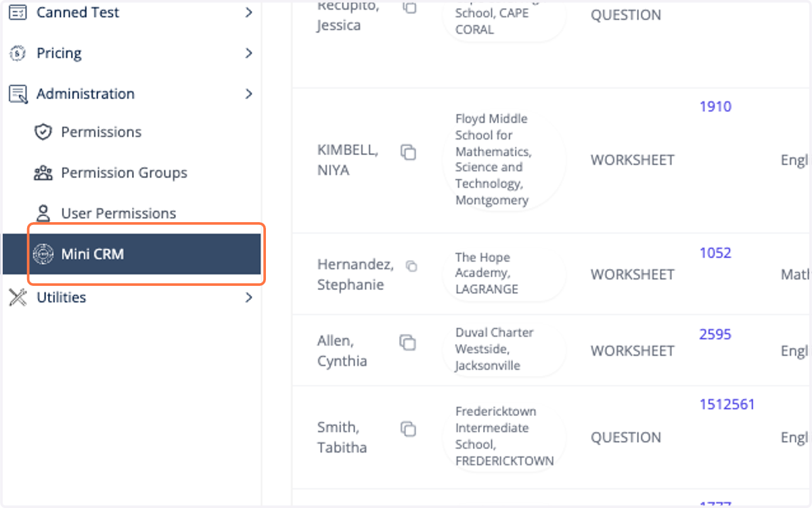This screenshot has width=812, height=508.
Task: Expand the Pricing chevron
Action: (x=248, y=53)
